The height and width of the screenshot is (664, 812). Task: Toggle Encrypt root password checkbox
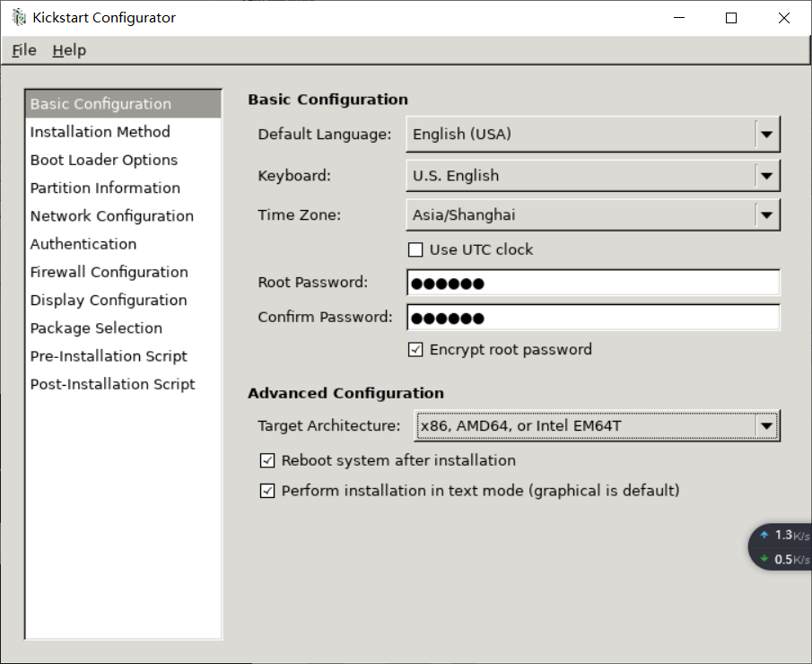coord(415,350)
